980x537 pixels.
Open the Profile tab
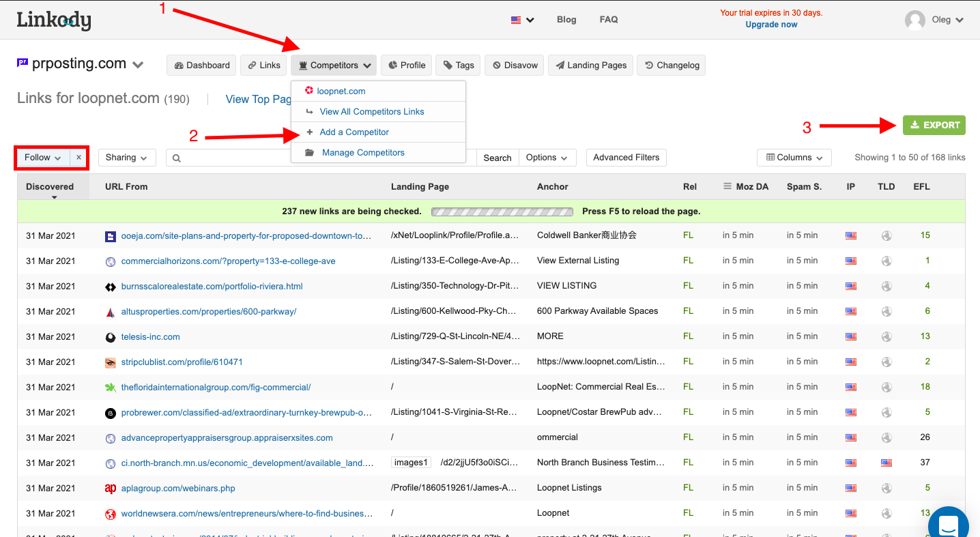pyautogui.click(x=406, y=66)
